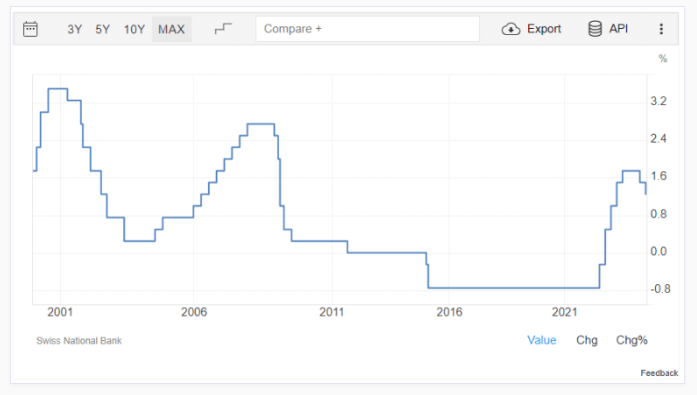Viewport: 697px width, 395px height.
Task: Open the calendar date range picker
Action: tap(30, 29)
